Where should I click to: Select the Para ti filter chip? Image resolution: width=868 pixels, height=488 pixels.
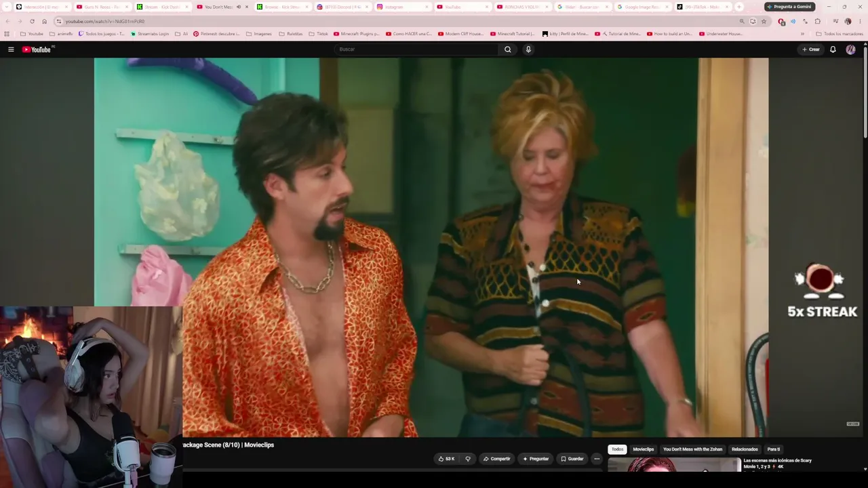coord(774,449)
